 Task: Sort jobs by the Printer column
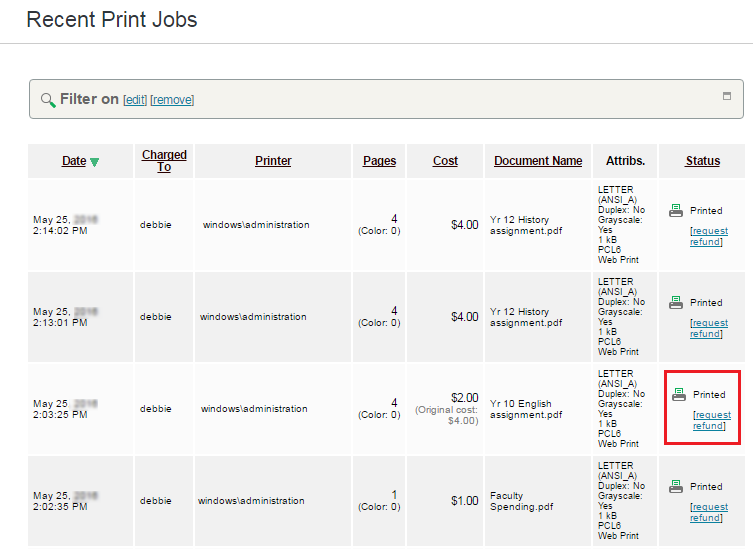click(x=273, y=161)
